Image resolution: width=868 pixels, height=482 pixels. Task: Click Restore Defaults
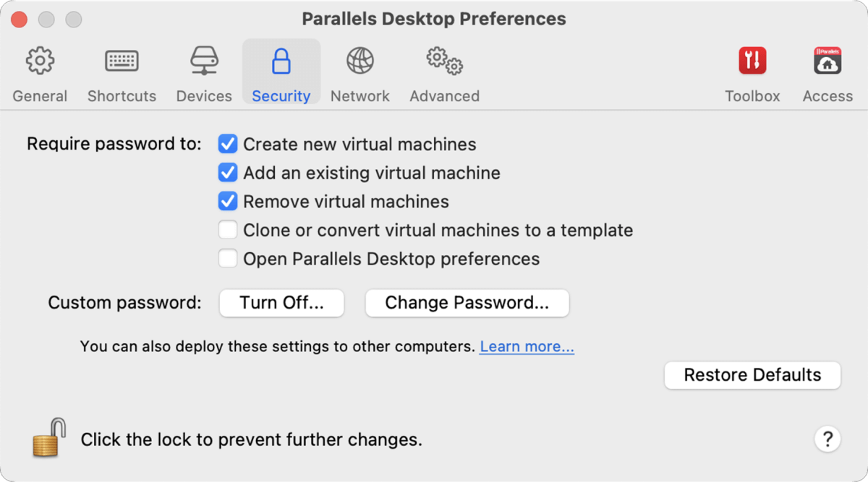[752, 375]
